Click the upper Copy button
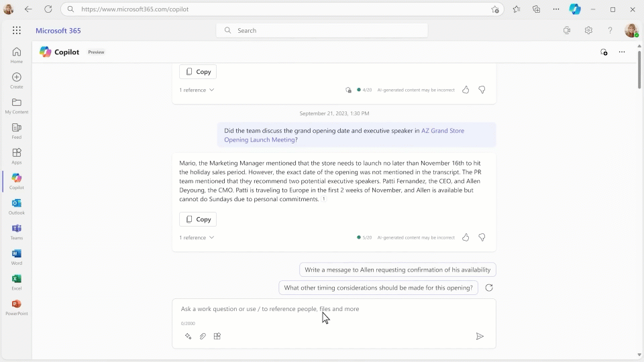 [198, 72]
